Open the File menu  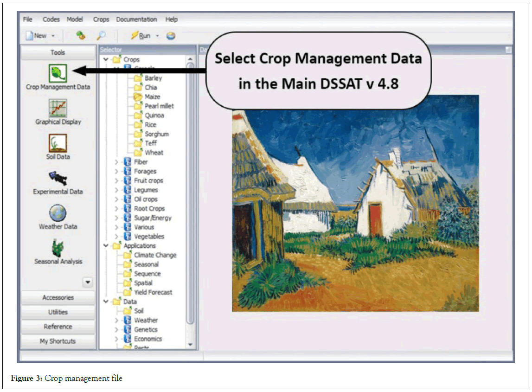[x=27, y=19]
